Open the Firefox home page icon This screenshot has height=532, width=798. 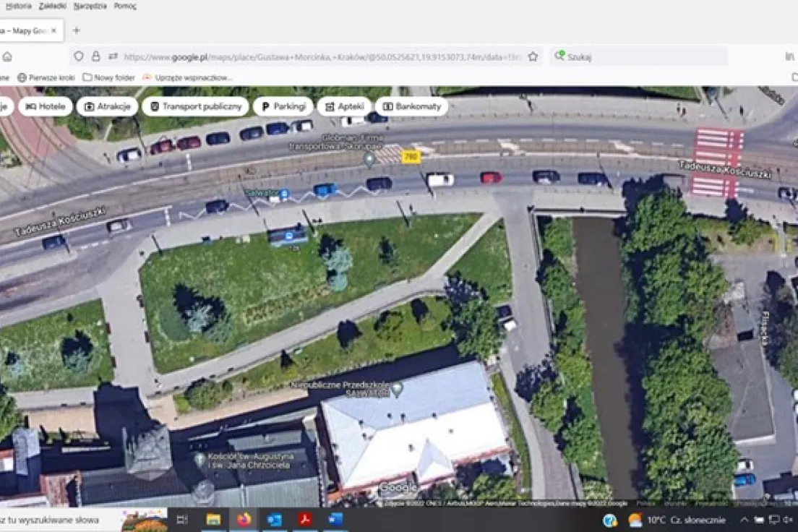click(7, 56)
